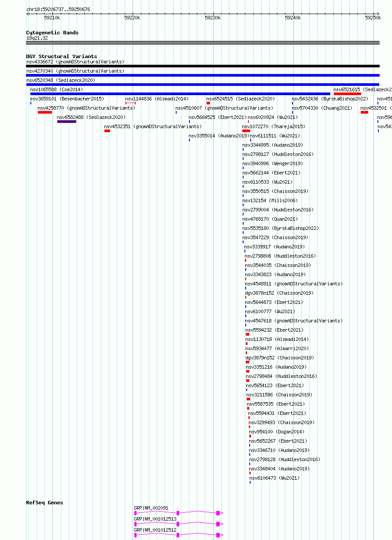392x540 pixels.
Task: Click the purple nsv6582488 variant bar
Action: pos(67,122)
